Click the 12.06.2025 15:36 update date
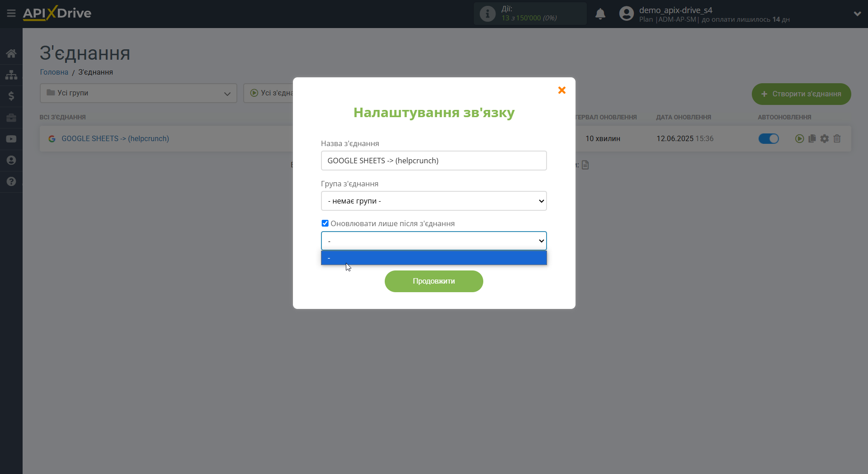Screen dimensions: 868x474 tap(685, 139)
